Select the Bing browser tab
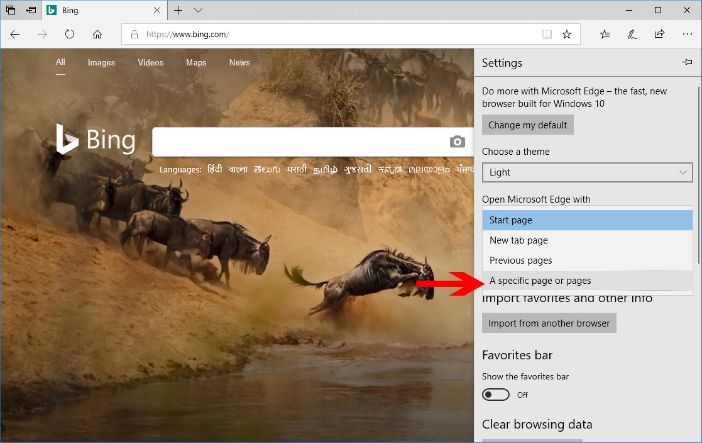 pos(104,10)
